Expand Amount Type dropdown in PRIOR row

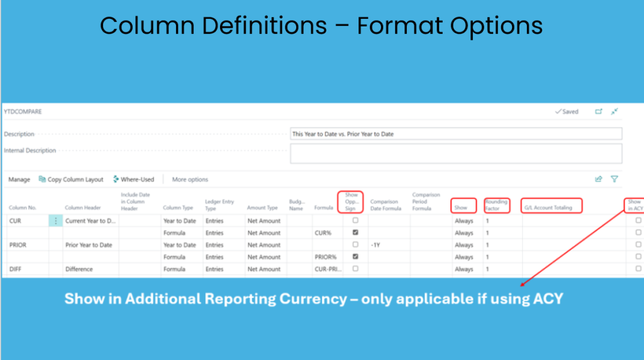(x=264, y=245)
